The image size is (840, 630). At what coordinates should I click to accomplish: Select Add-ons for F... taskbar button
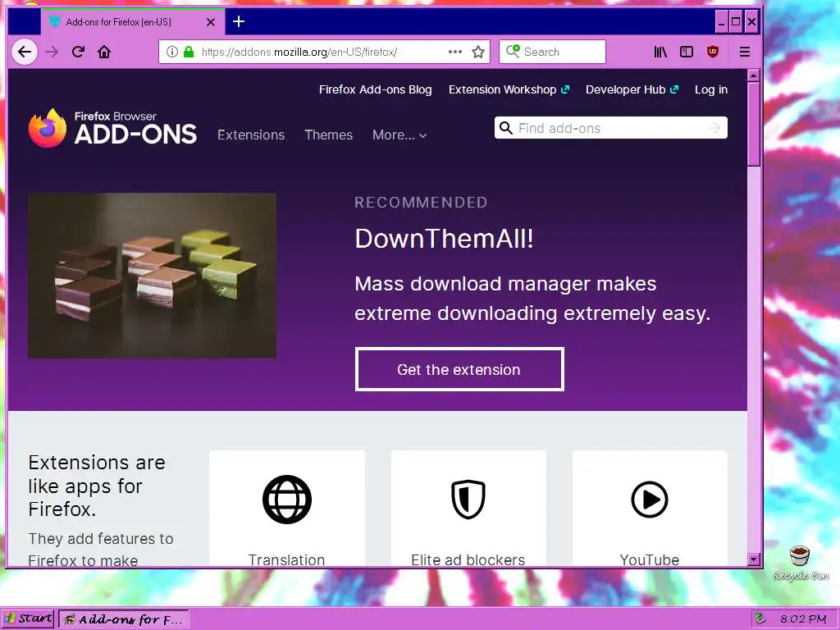pos(124,619)
